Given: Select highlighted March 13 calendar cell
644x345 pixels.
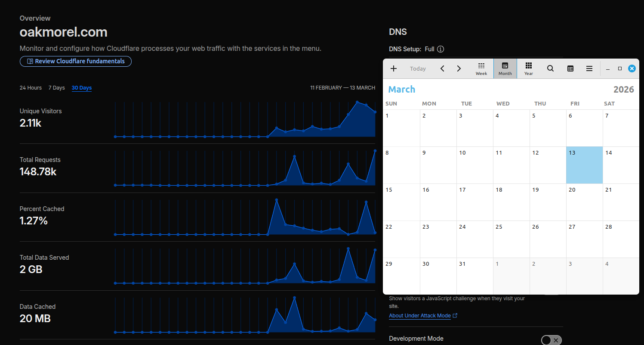Looking at the screenshot, I should pos(584,165).
